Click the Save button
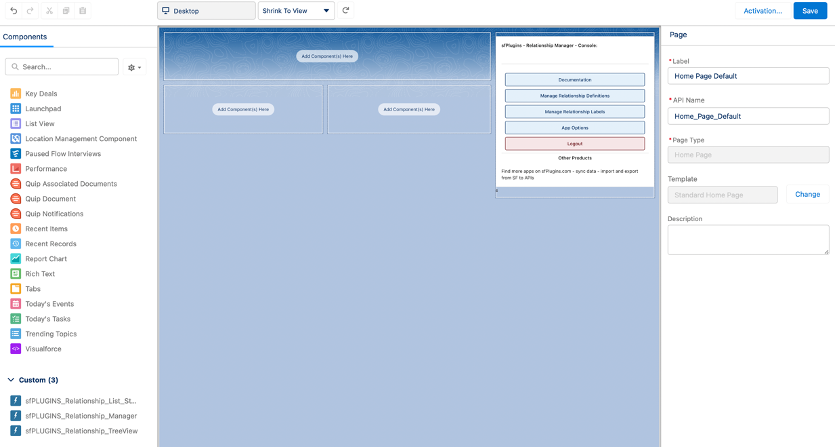The width and height of the screenshot is (835, 447). point(810,10)
